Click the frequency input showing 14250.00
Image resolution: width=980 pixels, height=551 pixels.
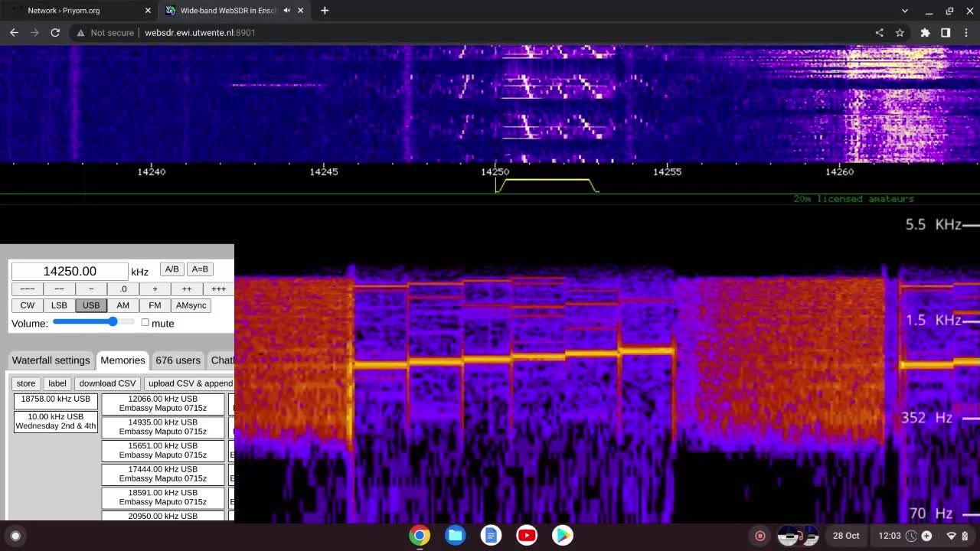[70, 271]
